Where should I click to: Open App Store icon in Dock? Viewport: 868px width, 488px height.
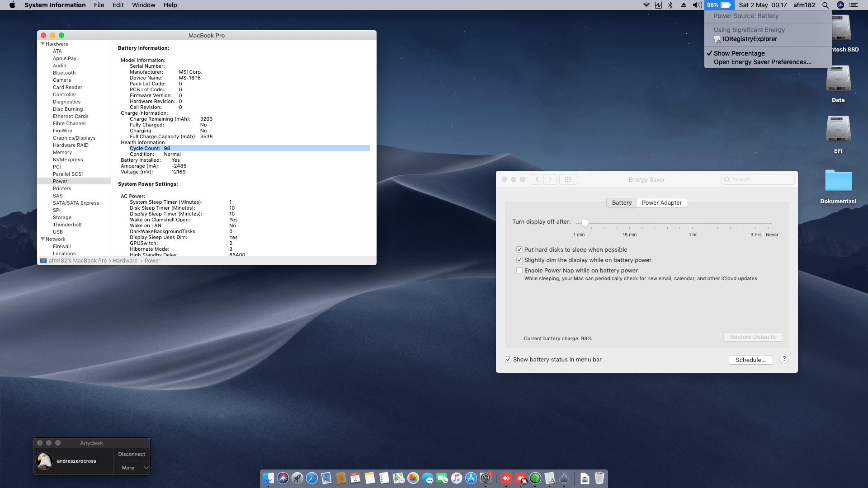pyautogui.click(x=471, y=478)
